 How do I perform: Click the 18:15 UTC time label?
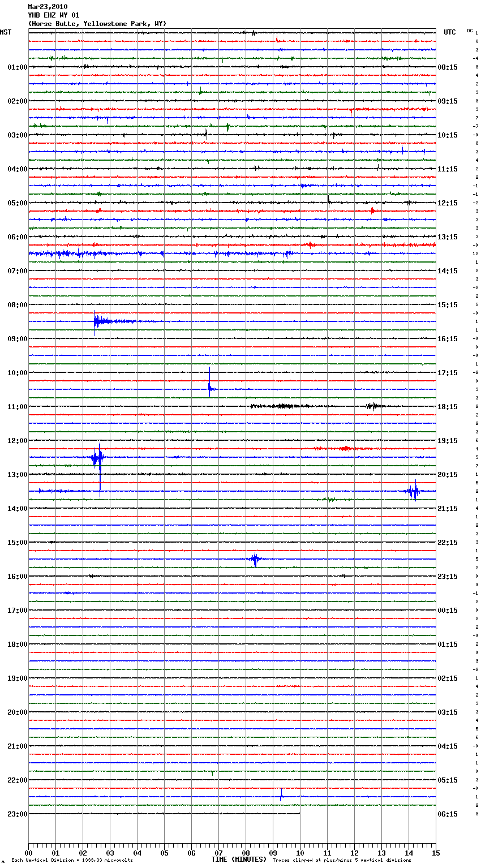pyautogui.click(x=448, y=407)
